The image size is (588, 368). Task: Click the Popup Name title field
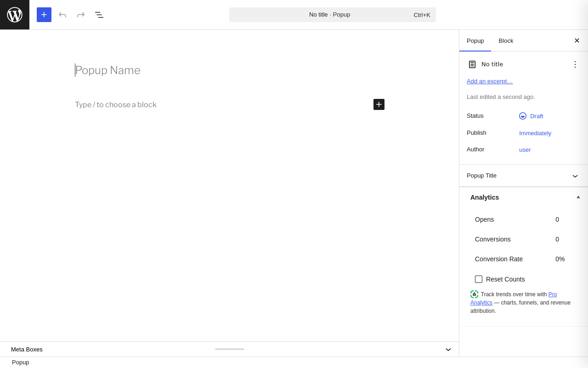(230, 70)
